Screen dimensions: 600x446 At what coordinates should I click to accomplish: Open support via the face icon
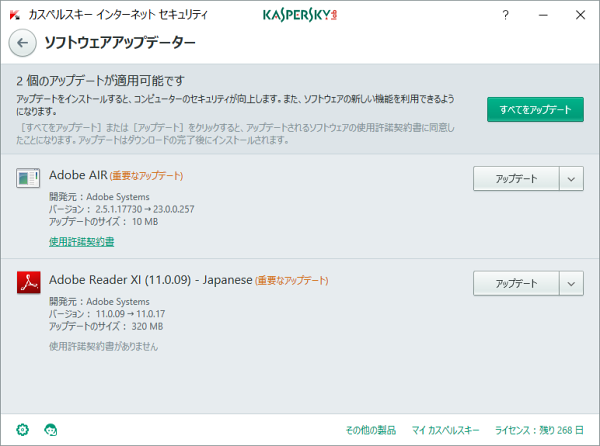click(51, 430)
